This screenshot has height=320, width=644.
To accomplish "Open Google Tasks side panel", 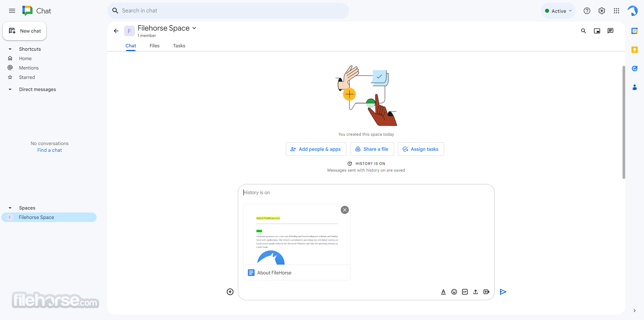I will tap(635, 68).
